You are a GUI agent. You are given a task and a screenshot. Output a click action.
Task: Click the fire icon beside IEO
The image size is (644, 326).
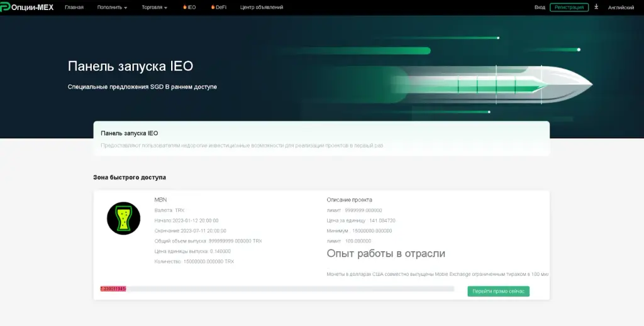pos(185,7)
